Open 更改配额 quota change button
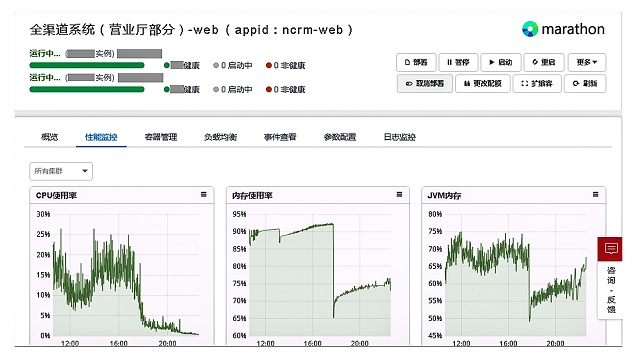Viewport: 640px width, 360px height. [x=482, y=84]
